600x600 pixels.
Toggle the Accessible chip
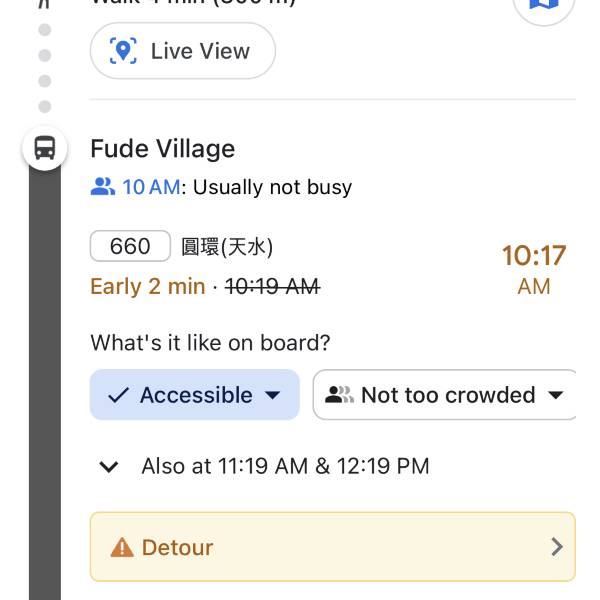tap(196, 395)
